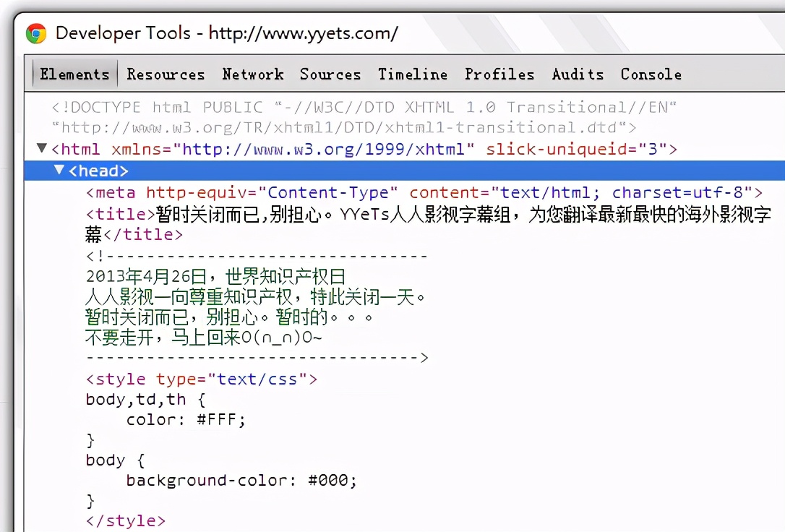Collapse the head element node
Viewport: 785px width, 532px height.
(59, 170)
